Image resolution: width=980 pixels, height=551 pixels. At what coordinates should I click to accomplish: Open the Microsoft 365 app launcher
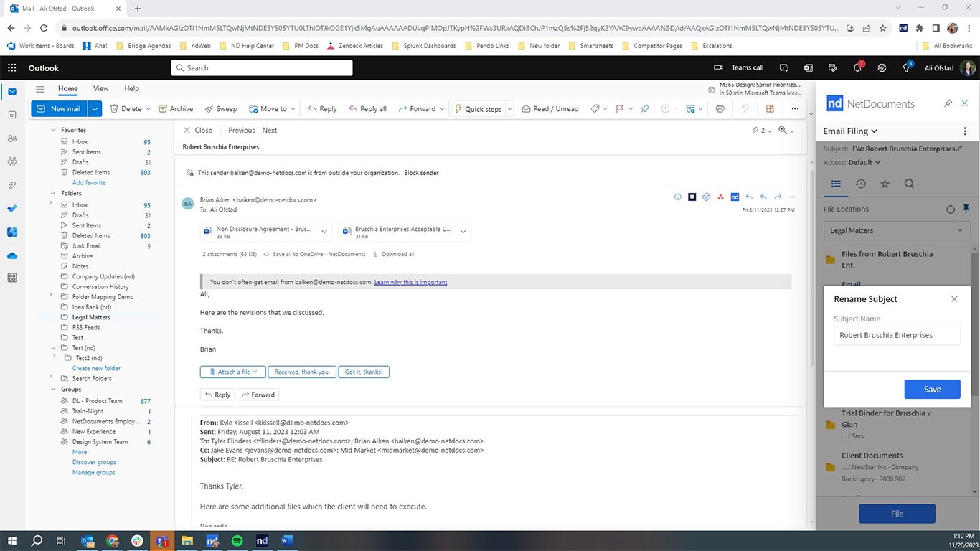pos(12,67)
